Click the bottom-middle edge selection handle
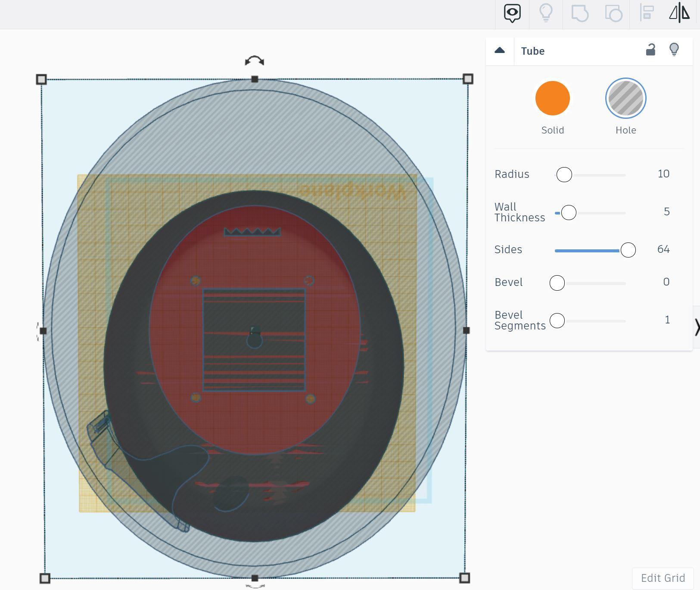The height and width of the screenshot is (590, 700). [x=255, y=578]
